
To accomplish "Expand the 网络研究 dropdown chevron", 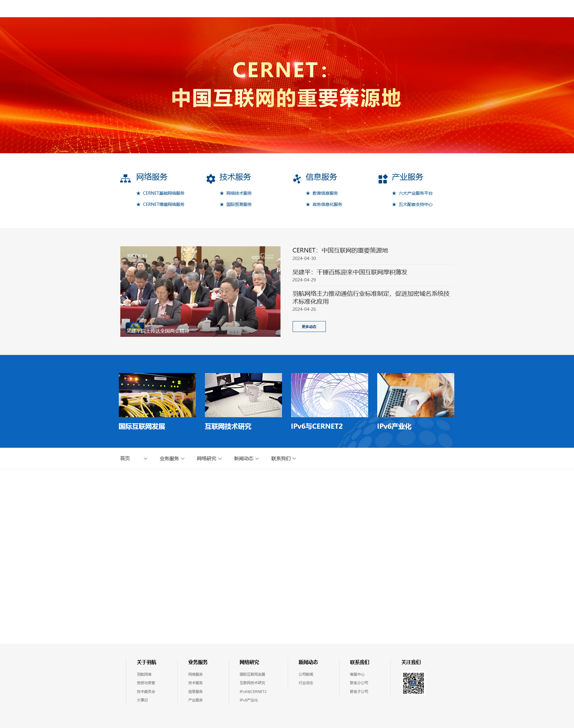I will click(220, 458).
